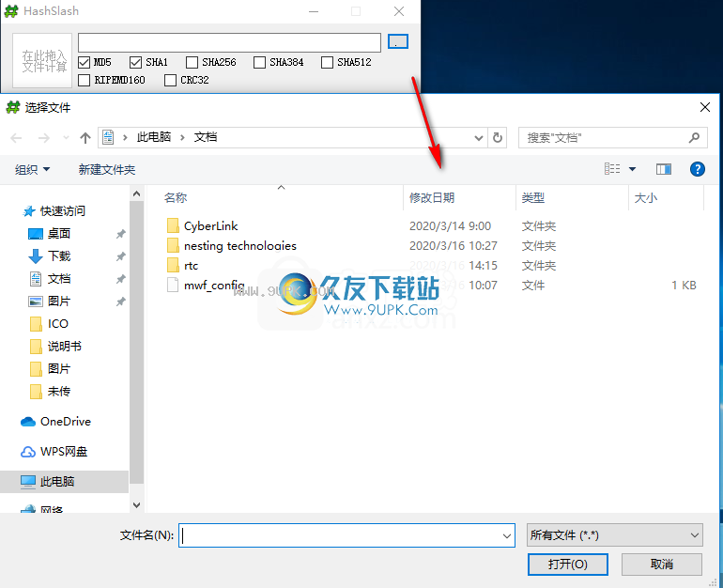Go forward in the file dialog
This screenshot has width=723, height=588.
click(44, 138)
